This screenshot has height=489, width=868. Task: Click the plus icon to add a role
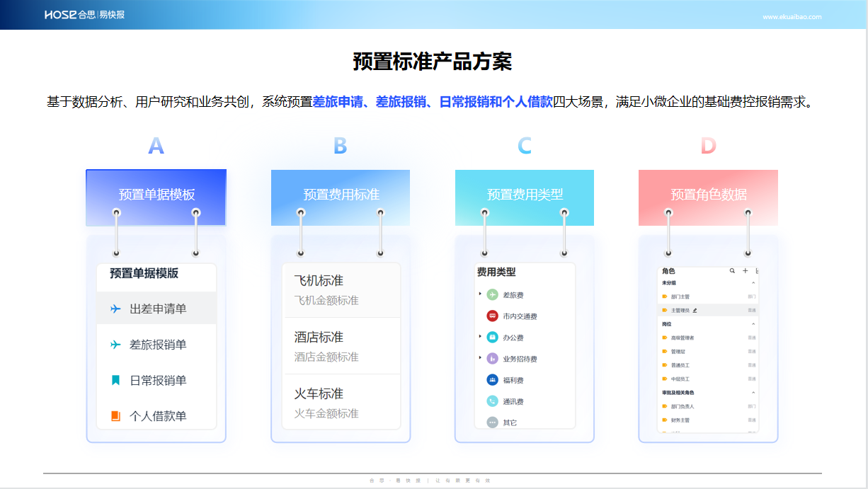pos(745,271)
